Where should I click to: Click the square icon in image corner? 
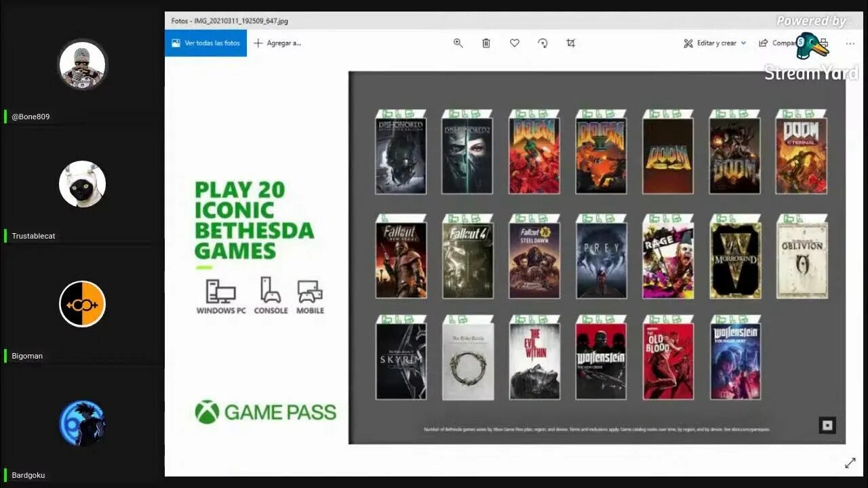coord(827,426)
